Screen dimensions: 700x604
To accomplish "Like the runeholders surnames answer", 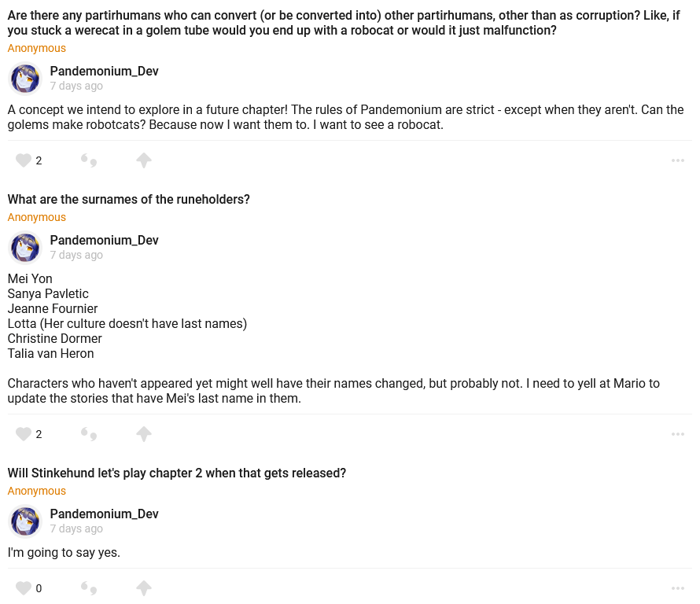I will [x=24, y=434].
